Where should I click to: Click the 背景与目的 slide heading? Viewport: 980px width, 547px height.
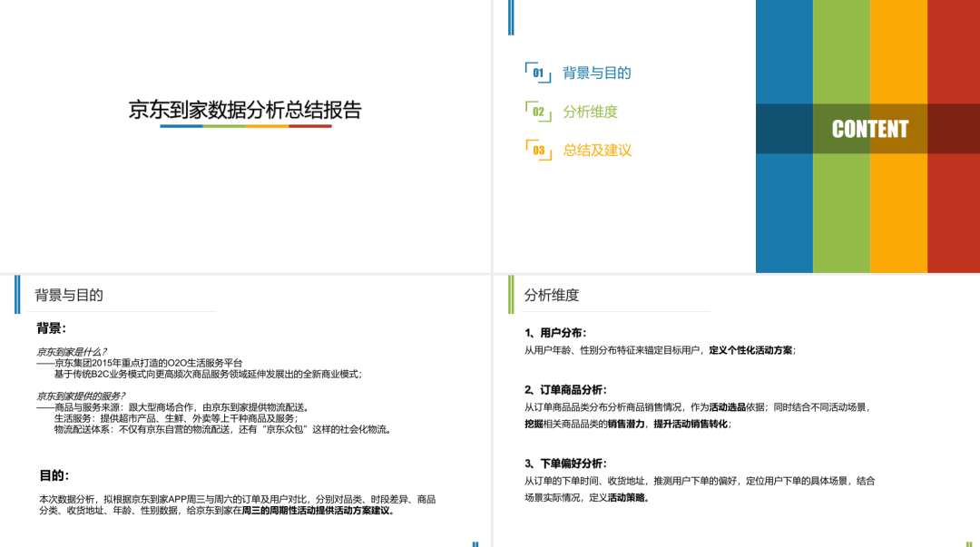coord(69,295)
